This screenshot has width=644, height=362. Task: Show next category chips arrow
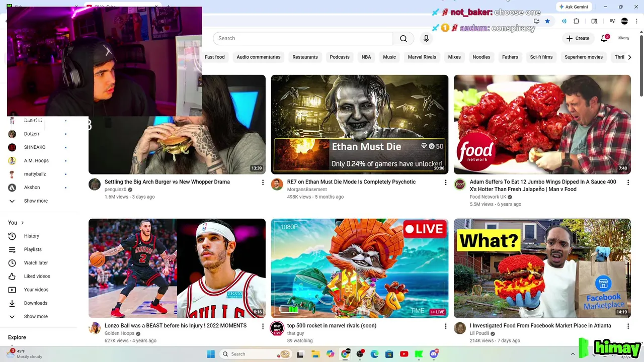click(x=629, y=57)
